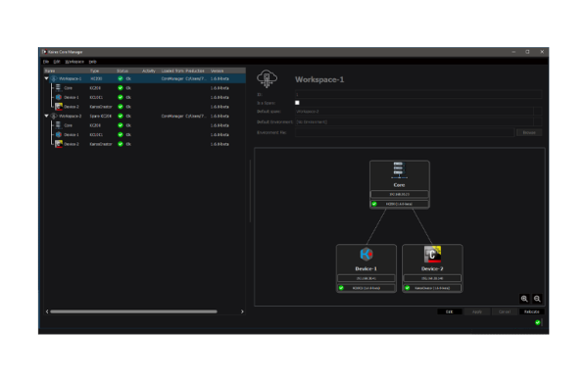Collapse the Workspace-1 tree node
Viewport: 588px width, 381px height.
click(x=46, y=78)
